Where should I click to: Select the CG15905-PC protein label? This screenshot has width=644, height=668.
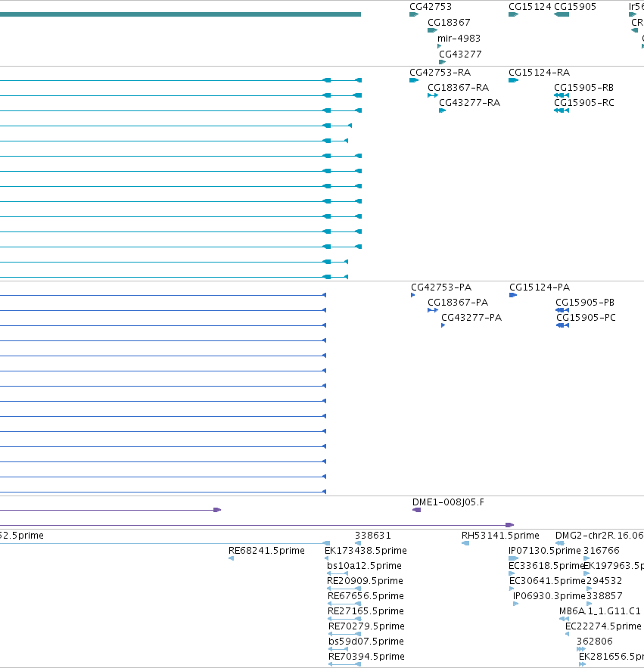click(586, 318)
